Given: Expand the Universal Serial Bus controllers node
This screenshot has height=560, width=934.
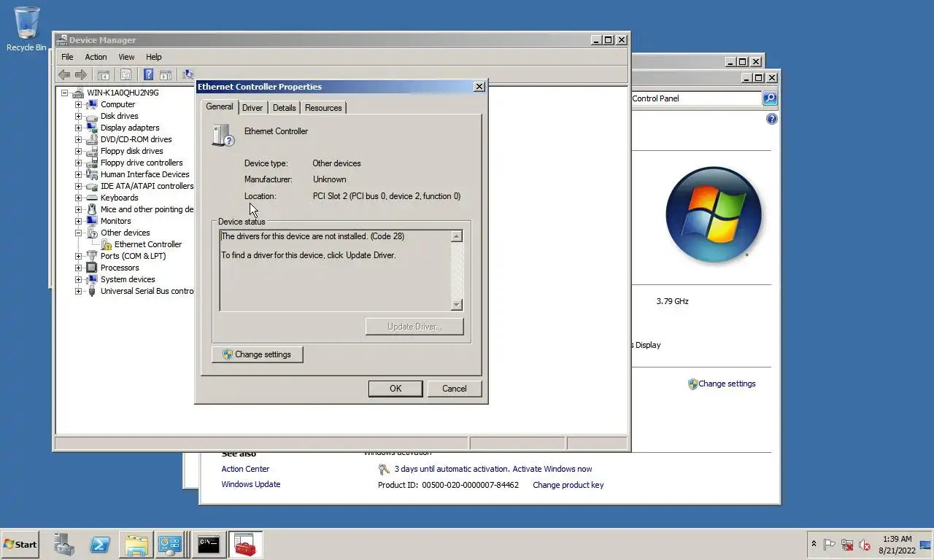Looking at the screenshot, I should click(78, 291).
